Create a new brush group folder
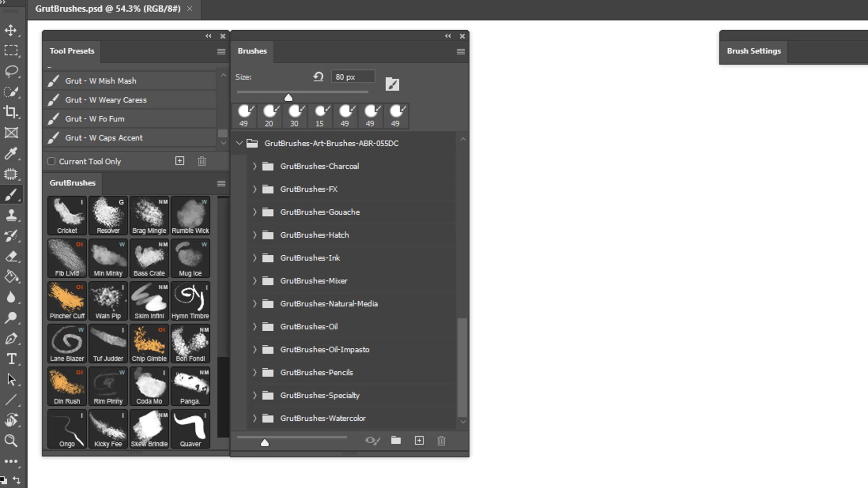This screenshot has width=868, height=488. click(x=396, y=440)
